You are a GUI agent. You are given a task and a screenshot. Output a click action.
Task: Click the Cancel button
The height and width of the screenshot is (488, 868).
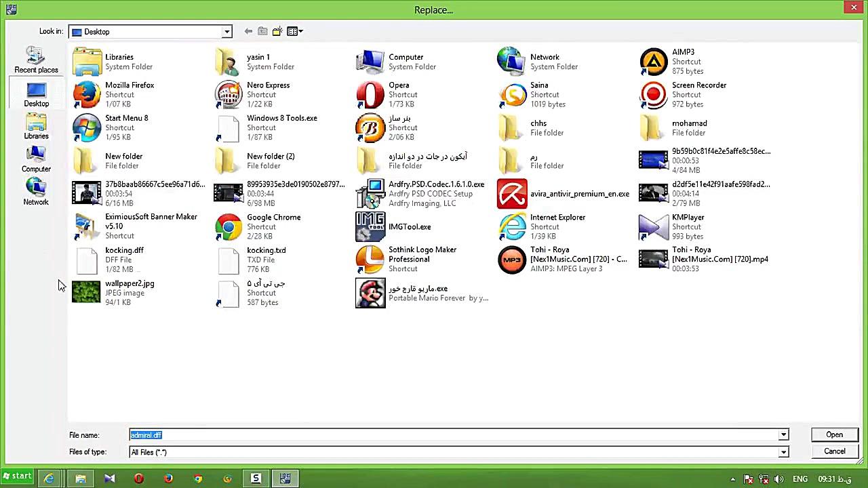834,451
